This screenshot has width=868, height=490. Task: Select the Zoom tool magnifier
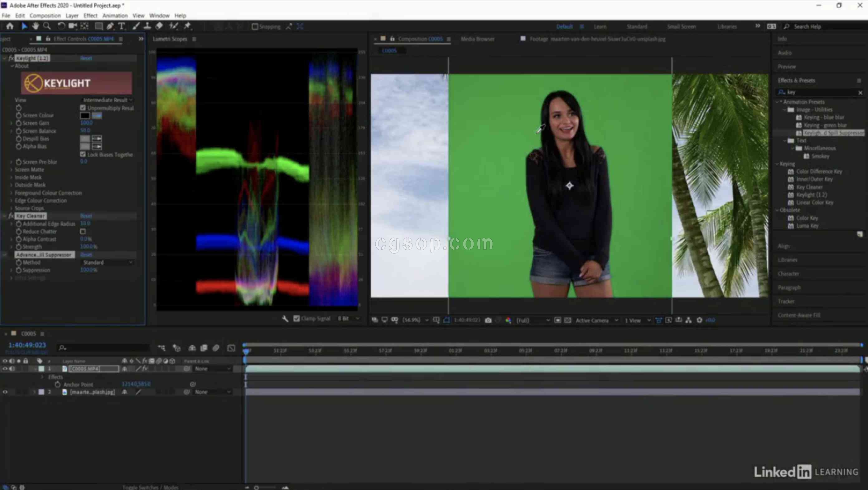pos(47,26)
